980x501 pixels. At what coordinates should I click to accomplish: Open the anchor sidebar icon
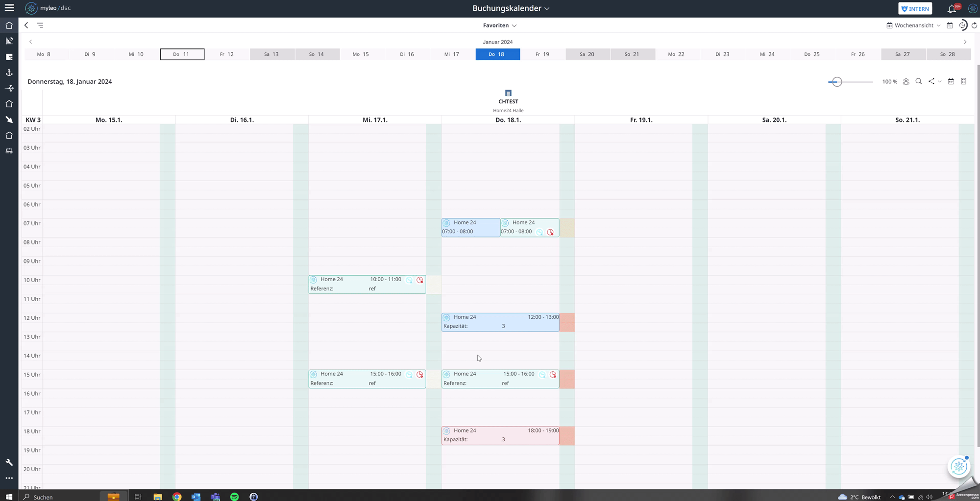[x=9, y=72]
